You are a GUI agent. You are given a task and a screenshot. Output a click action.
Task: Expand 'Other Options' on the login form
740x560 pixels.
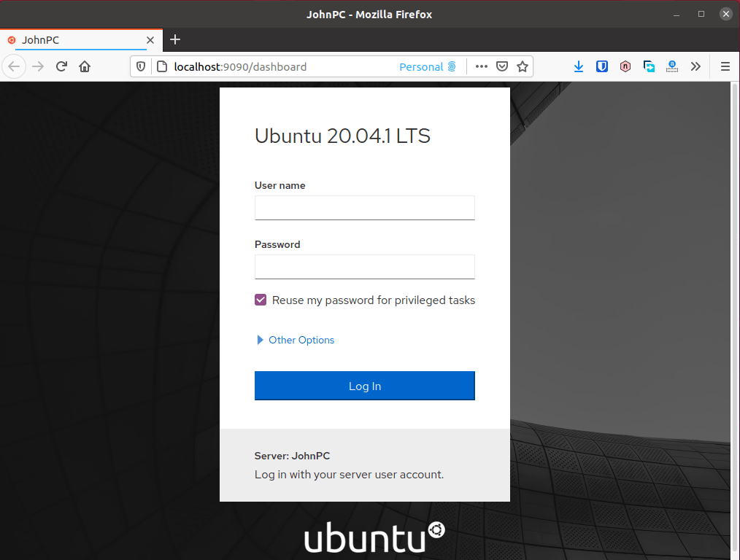(295, 340)
